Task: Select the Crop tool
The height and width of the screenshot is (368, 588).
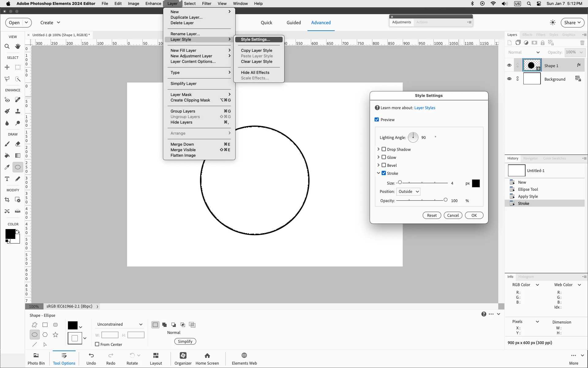Action: [x=7, y=200]
